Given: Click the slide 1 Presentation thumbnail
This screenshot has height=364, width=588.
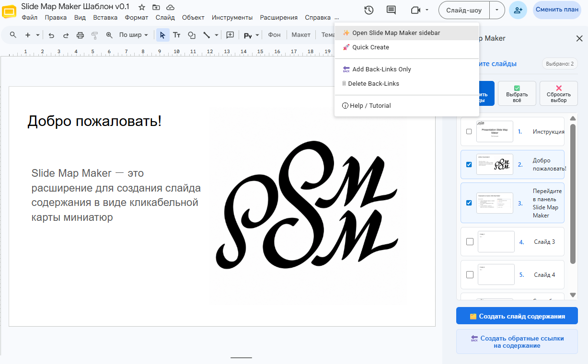Looking at the screenshot, I should click(495, 131).
